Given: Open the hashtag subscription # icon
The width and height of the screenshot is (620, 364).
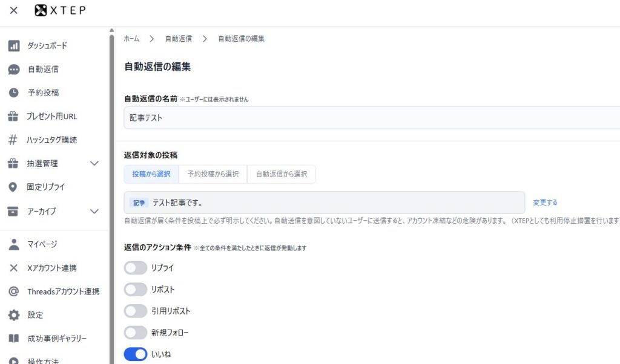Looking at the screenshot, I should [13, 140].
